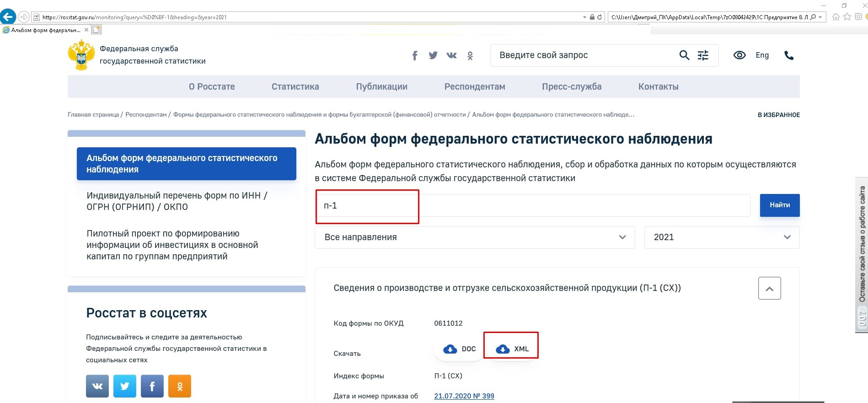Open the order link 21.07.2020 № 399
This screenshot has width=868, height=403.
pyautogui.click(x=464, y=396)
